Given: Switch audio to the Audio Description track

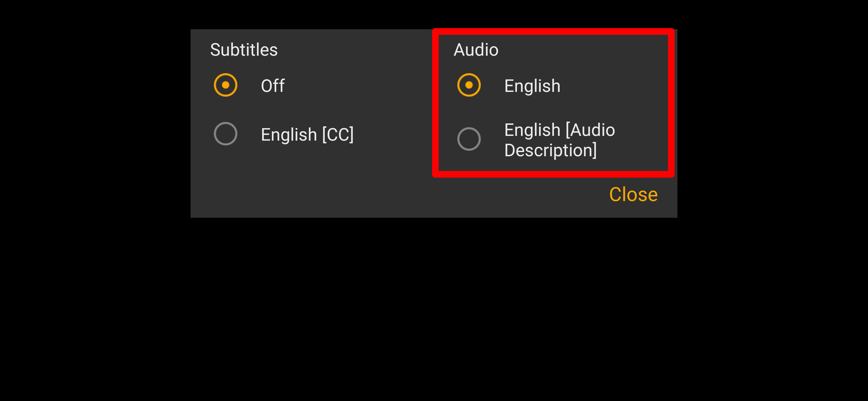Looking at the screenshot, I should (469, 139).
